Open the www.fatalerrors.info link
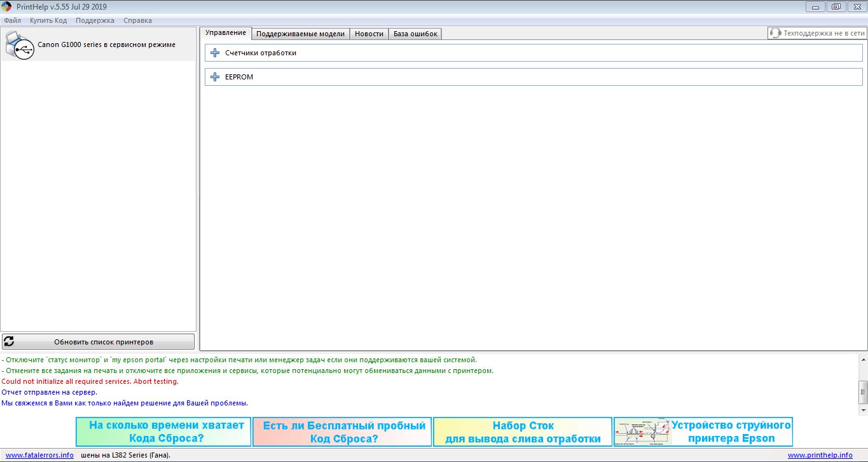868x462 pixels. pos(39,455)
